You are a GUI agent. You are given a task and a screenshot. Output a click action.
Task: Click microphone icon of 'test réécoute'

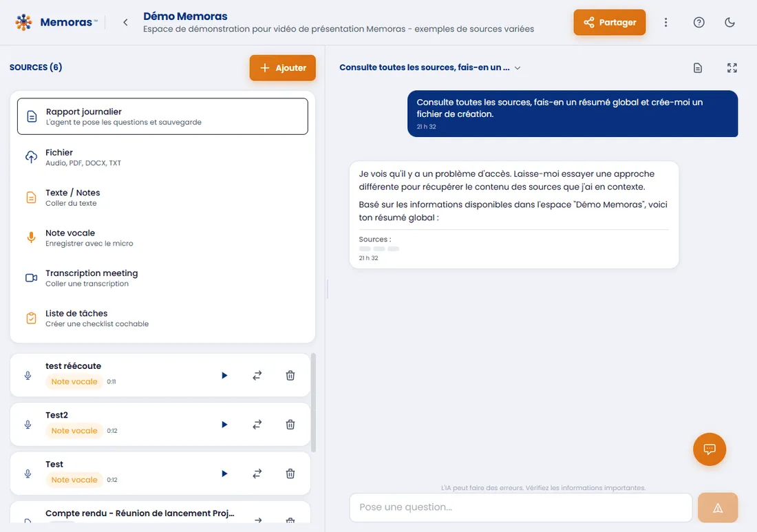28,376
